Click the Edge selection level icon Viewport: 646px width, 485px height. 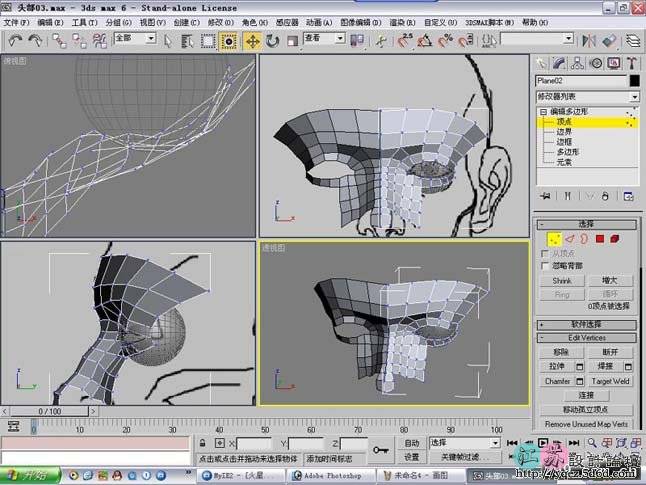(570, 239)
